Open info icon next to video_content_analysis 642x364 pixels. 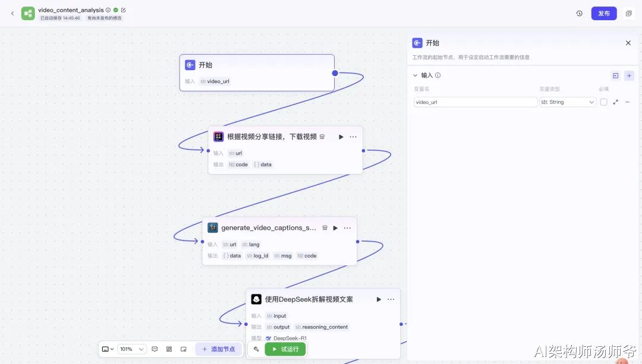[x=108, y=10]
